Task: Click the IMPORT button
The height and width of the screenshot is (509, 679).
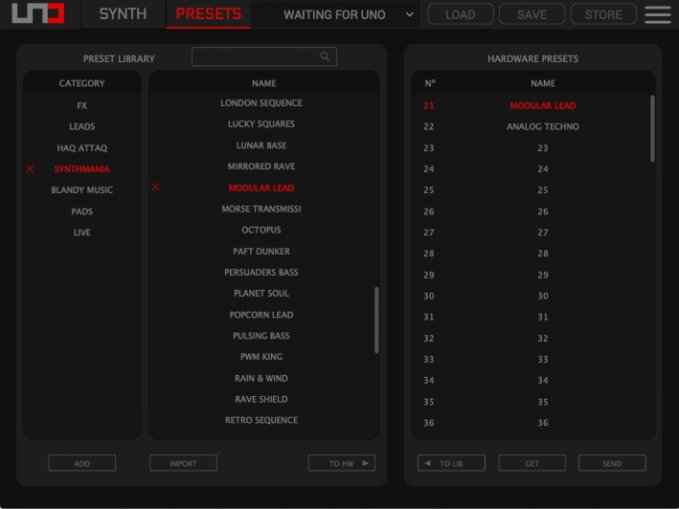Action: point(183,463)
